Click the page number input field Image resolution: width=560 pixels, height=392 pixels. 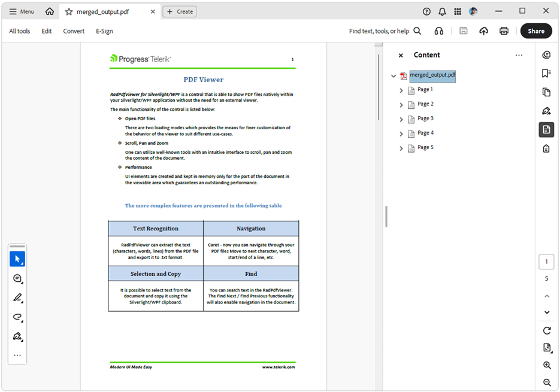546,262
